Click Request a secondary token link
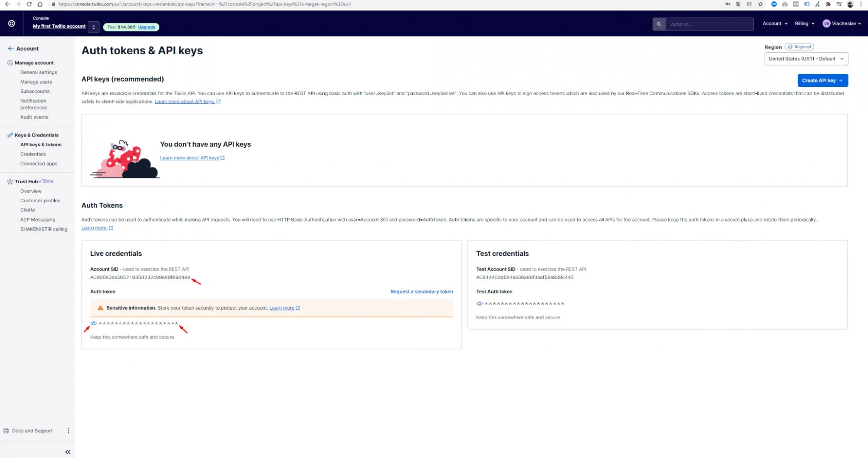 click(x=421, y=292)
